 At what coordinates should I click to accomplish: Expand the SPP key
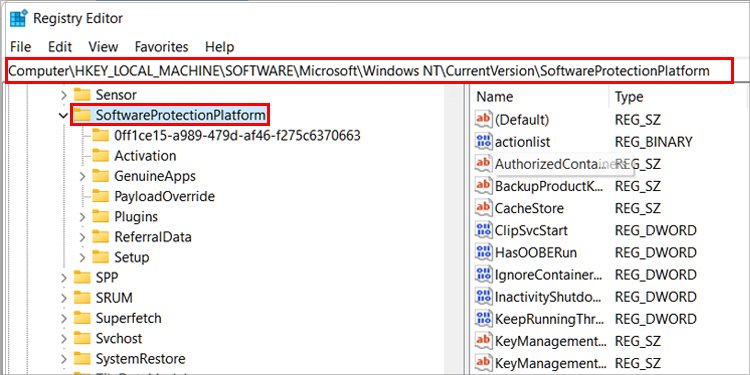(63, 277)
